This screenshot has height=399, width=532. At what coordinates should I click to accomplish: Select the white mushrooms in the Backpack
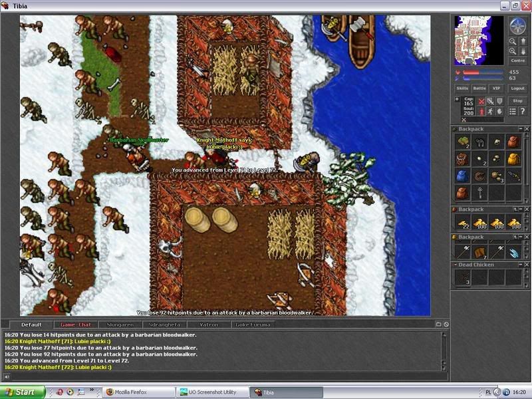coord(497,158)
